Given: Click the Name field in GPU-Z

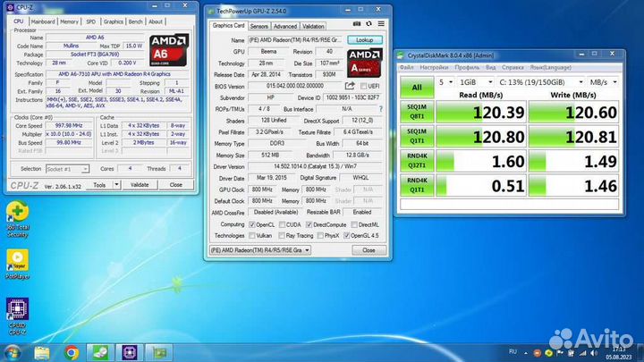Looking at the screenshot, I should pyautogui.click(x=295, y=40).
